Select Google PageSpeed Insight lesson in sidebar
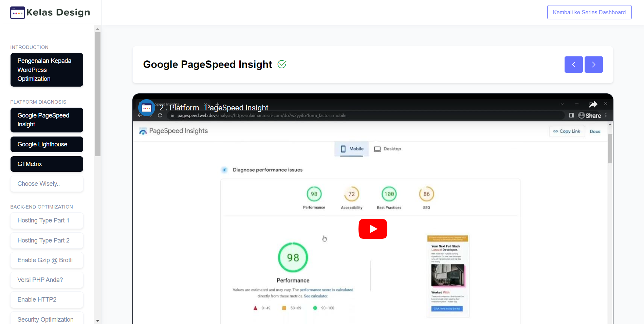Viewport: 644px width, 324px height. pyautogui.click(x=47, y=120)
